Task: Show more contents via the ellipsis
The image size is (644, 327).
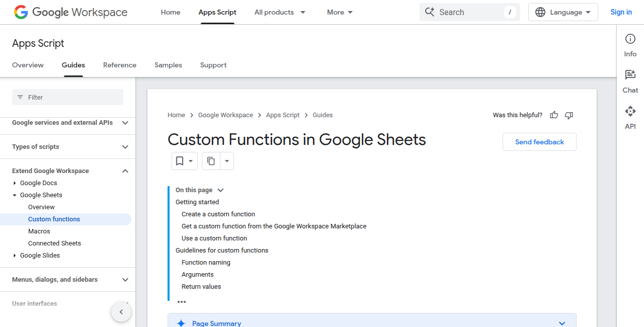Action: point(182,302)
